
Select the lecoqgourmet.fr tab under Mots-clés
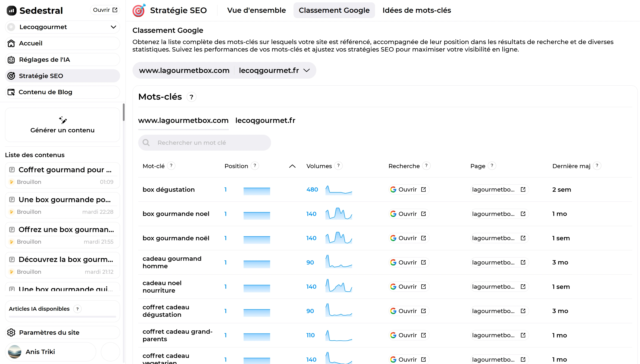click(265, 121)
